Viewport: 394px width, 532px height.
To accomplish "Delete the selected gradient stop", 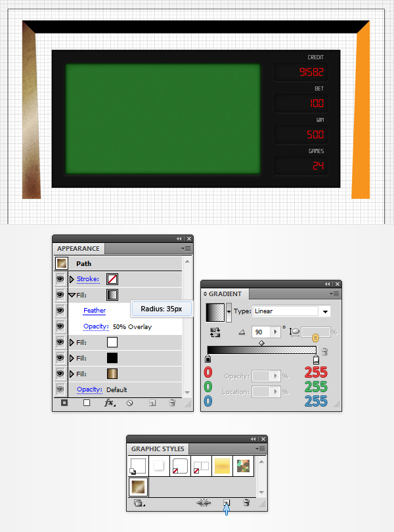I will [x=324, y=351].
